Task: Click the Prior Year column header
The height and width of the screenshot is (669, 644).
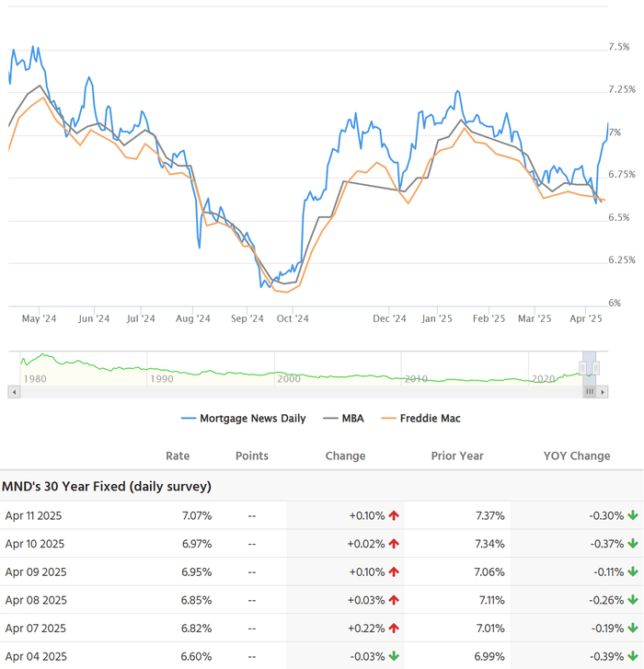Action: (457, 456)
